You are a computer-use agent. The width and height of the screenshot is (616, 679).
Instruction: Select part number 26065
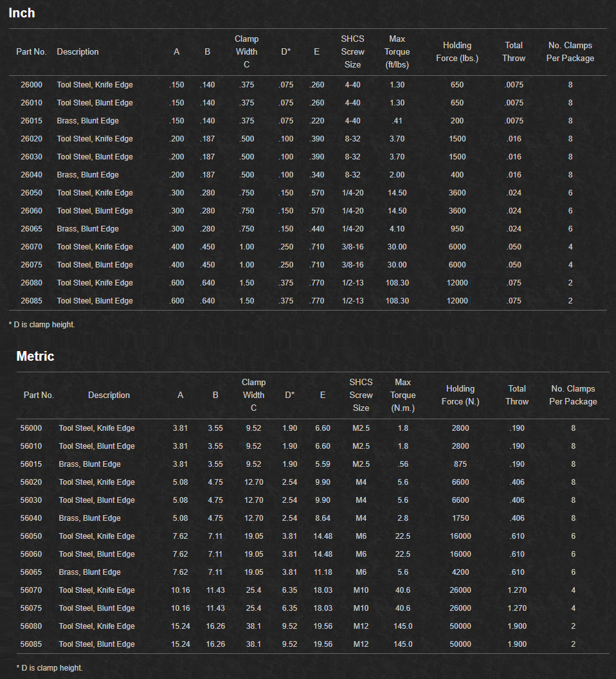pyautogui.click(x=32, y=229)
